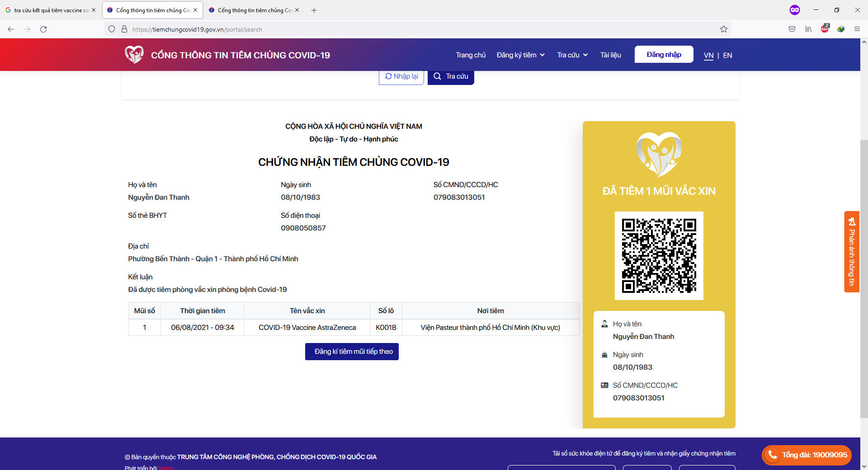Open Phản ánh thông tin side tab

(x=852, y=252)
